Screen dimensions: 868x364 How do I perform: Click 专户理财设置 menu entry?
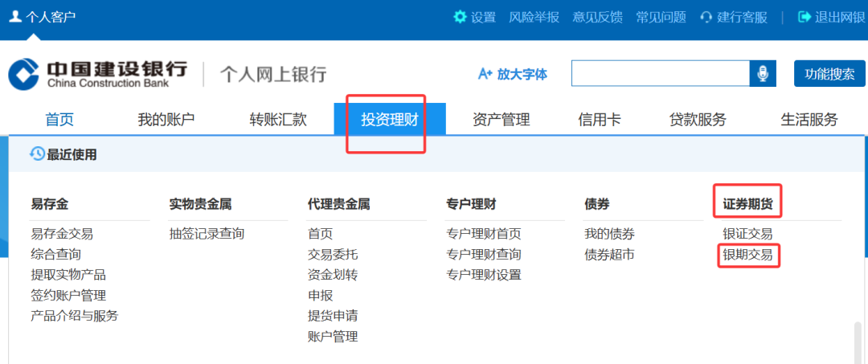coord(484,275)
